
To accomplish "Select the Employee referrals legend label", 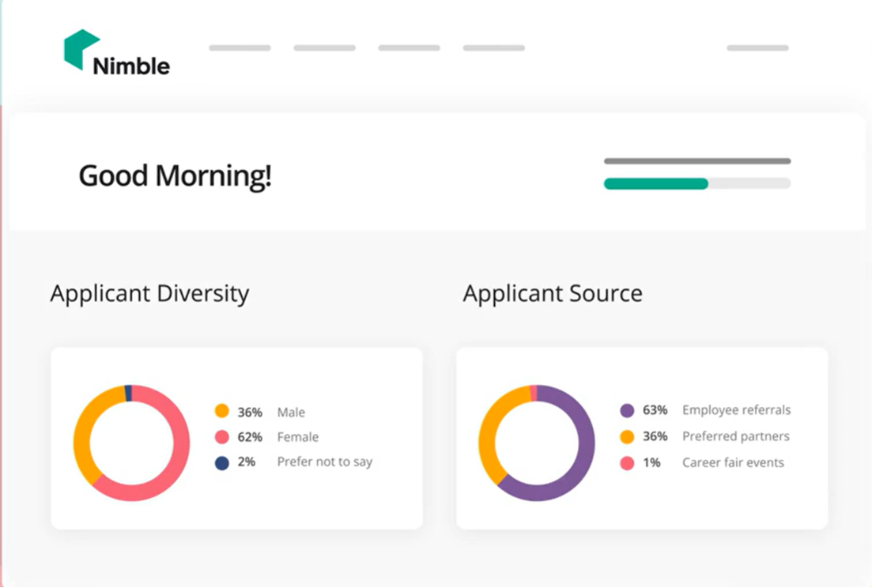I will [736, 410].
